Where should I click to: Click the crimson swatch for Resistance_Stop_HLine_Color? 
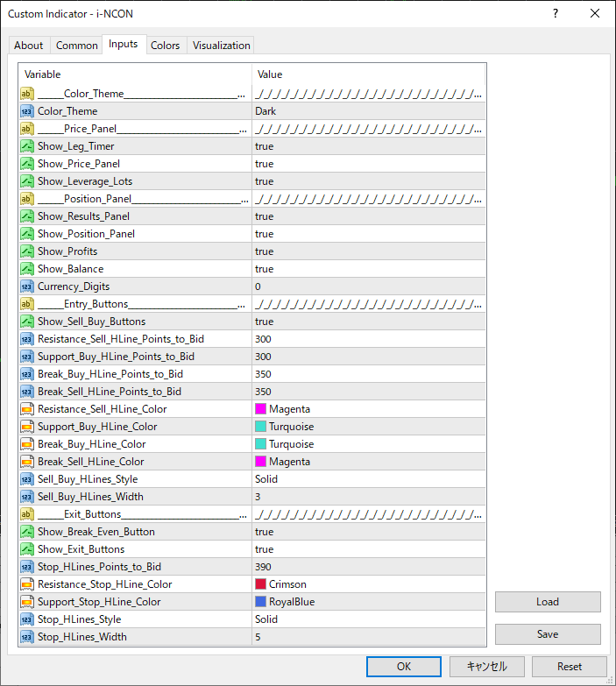point(261,584)
